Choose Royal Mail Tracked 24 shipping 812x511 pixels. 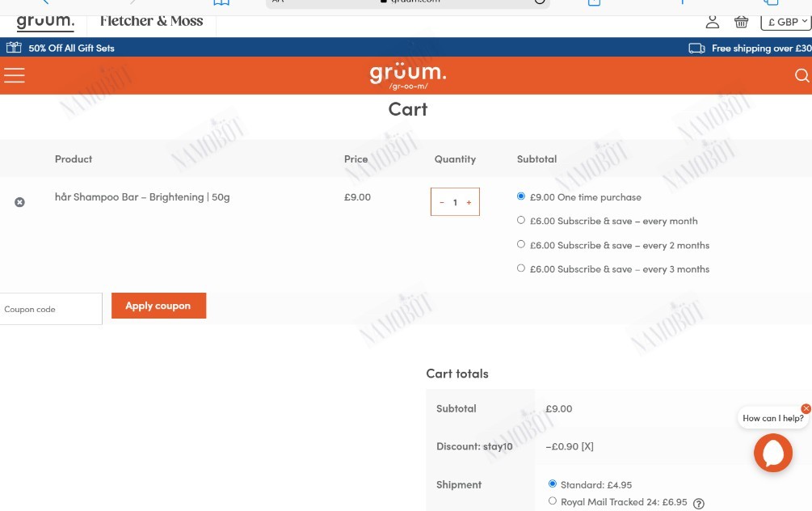[x=553, y=500]
